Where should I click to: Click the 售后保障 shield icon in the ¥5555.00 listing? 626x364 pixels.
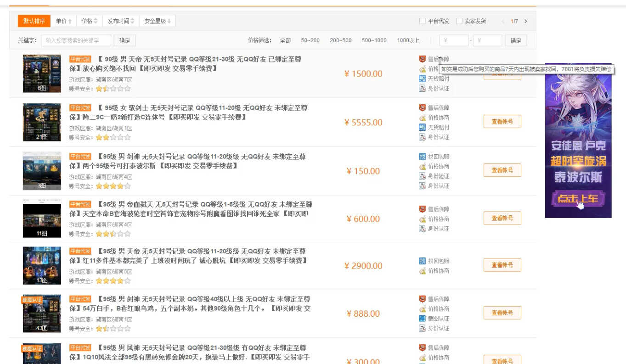[422, 108]
